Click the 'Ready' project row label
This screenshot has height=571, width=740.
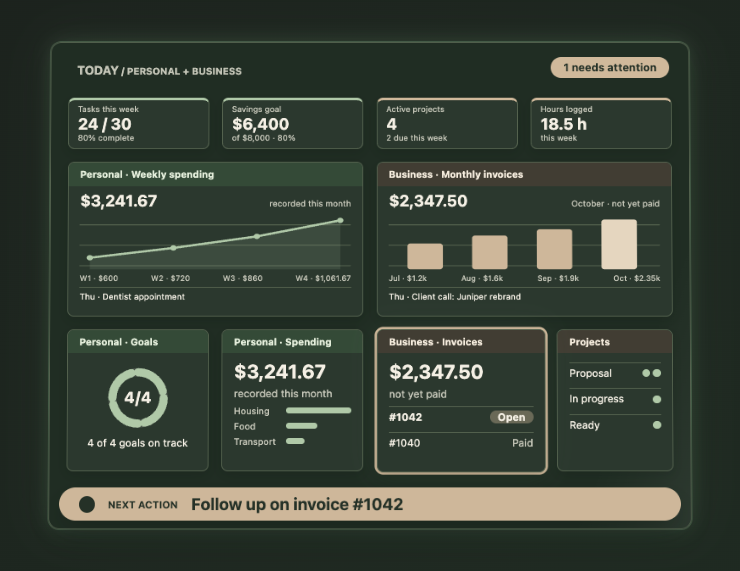(584, 425)
